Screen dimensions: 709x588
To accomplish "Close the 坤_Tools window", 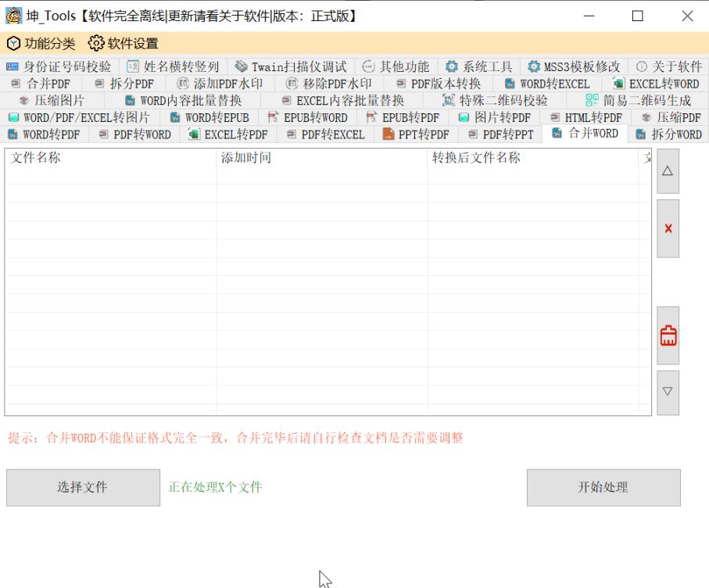I will [687, 16].
